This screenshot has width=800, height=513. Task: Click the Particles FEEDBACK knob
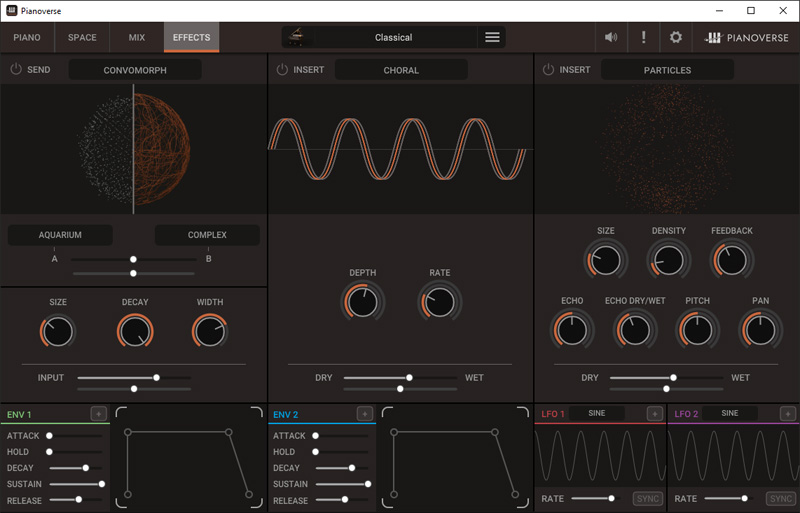(732, 261)
